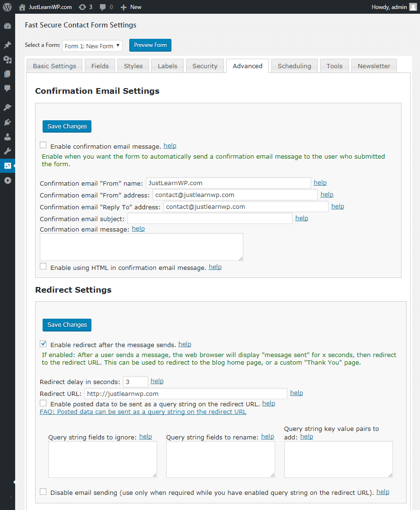This screenshot has height=510, width=420.
Task: Click the Preview Form button
Action: (150, 45)
